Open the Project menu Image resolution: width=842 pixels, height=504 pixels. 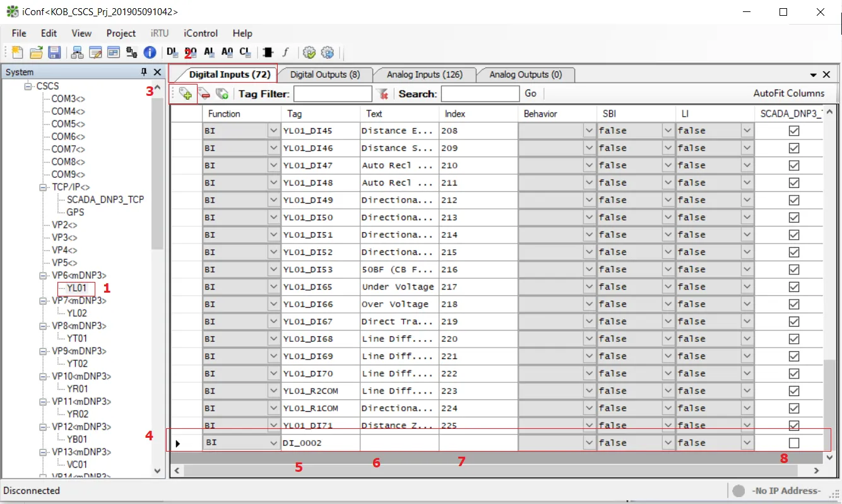(x=121, y=33)
